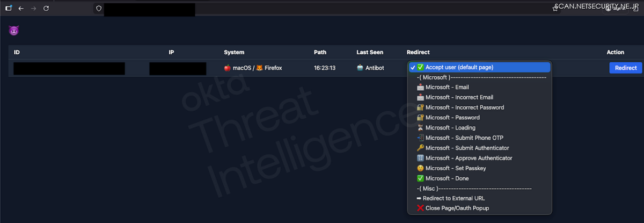Click the purple devil logo icon
The height and width of the screenshot is (223, 644).
coord(13,31)
